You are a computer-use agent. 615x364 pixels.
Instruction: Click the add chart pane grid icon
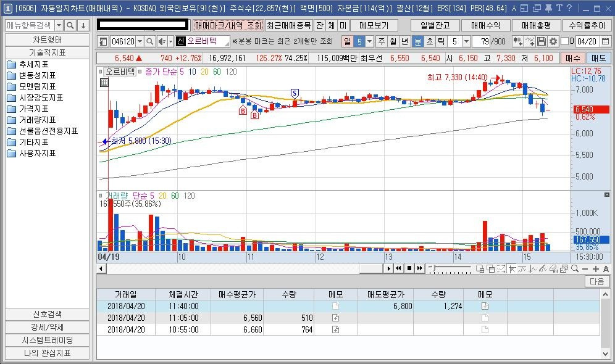[x=480, y=268]
